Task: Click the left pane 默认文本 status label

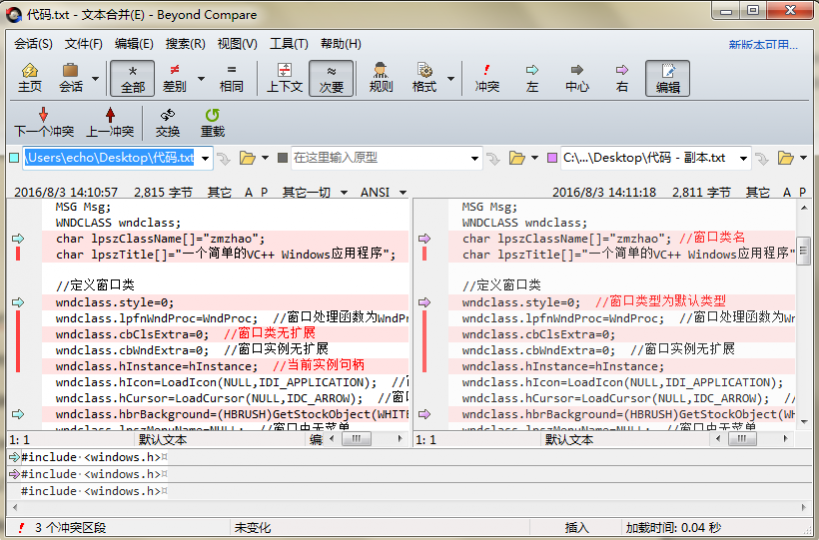Action: pos(163,440)
